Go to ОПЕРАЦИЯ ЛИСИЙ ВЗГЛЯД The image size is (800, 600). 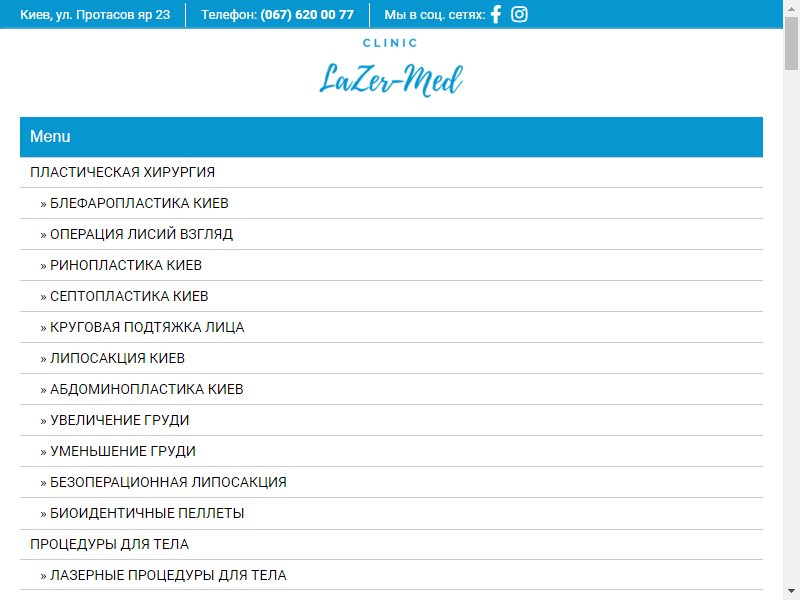pyautogui.click(x=391, y=234)
